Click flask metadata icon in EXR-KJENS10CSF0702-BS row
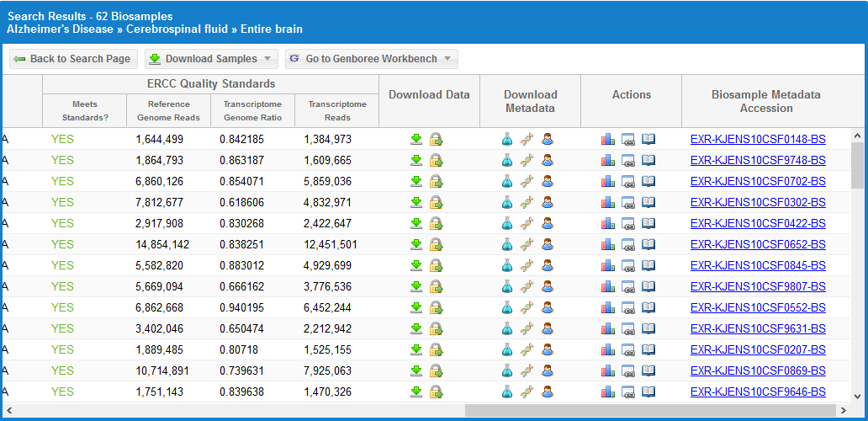868x421 pixels. tap(506, 181)
